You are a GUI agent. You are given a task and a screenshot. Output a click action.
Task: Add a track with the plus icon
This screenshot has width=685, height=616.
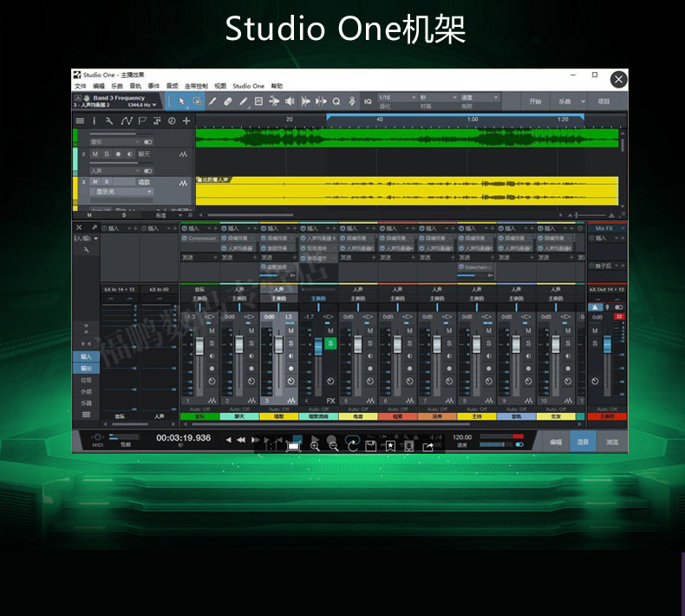(186, 121)
